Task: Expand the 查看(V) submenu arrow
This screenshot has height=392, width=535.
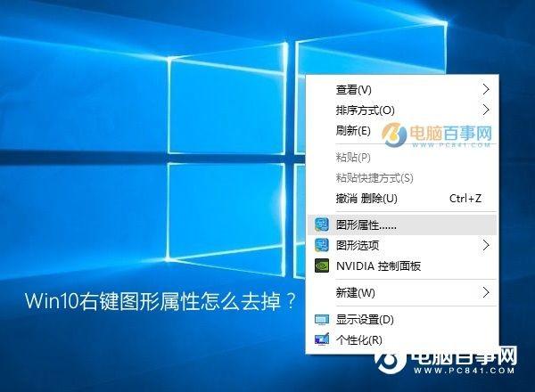Action: point(486,89)
